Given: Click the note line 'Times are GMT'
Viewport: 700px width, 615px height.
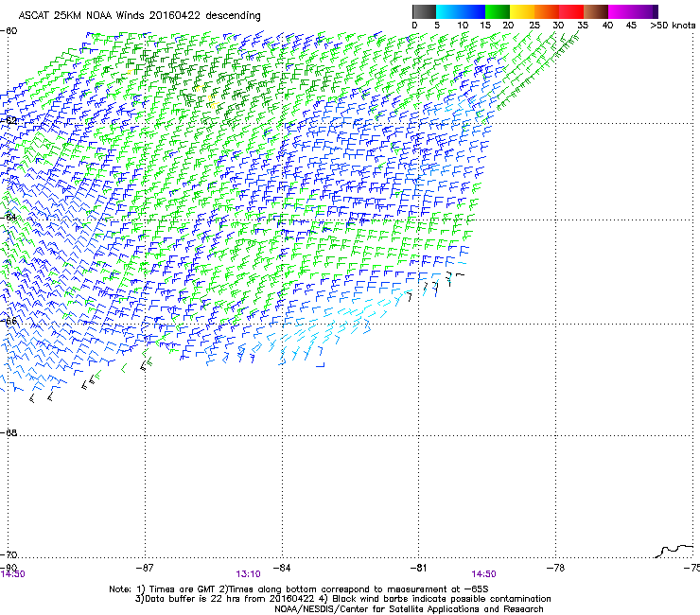Looking at the screenshot, I should 182,589.
